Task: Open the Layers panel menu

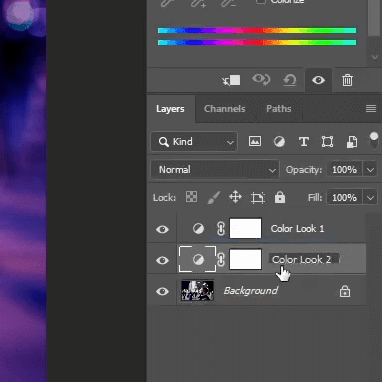Action: pyautogui.click(x=371, y=108)
